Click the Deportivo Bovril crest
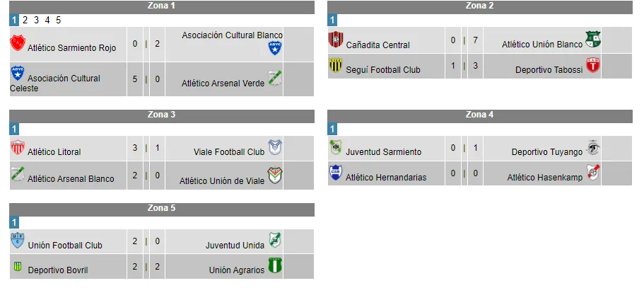 pyautogui.click(x=18, y=266)
